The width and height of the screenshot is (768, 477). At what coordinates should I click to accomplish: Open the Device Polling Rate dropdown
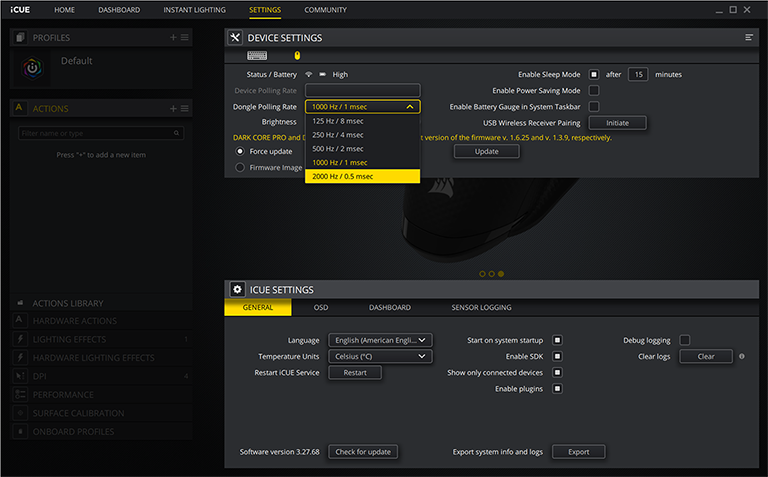[x=362, y=91]
